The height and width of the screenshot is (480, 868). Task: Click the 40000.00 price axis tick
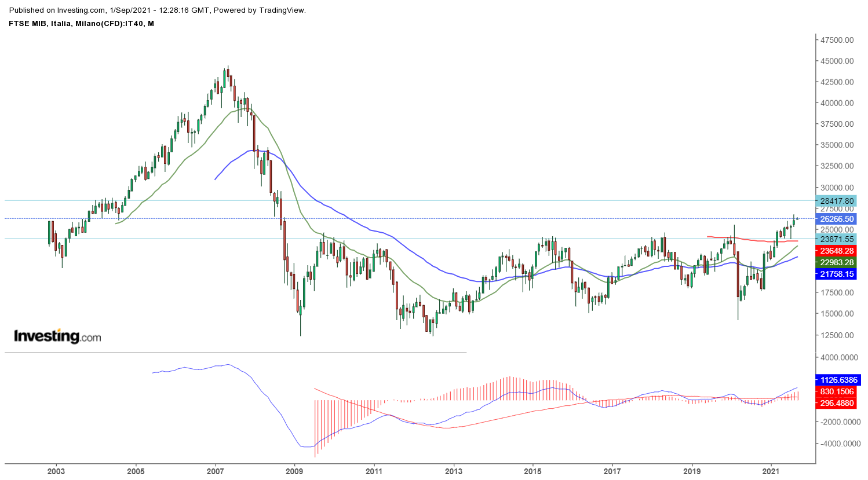(x=837, y=103)
